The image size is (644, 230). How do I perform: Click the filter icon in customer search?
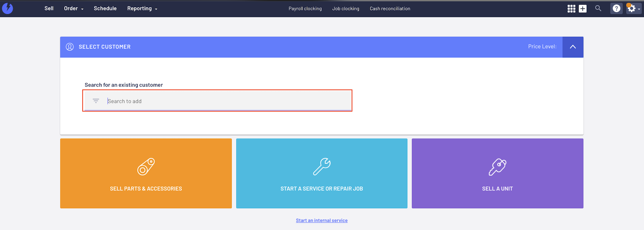click(96, 101)
